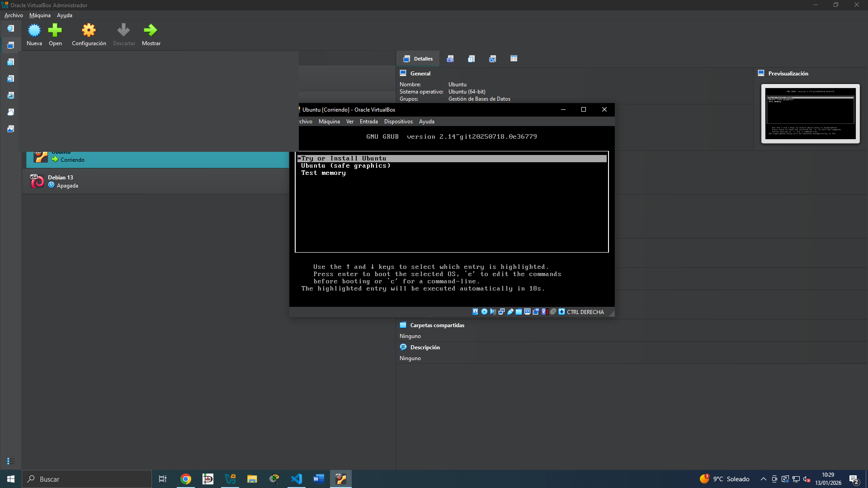
Task: Select the Machines tool in the left sidebar
Action: coord(10,45)
